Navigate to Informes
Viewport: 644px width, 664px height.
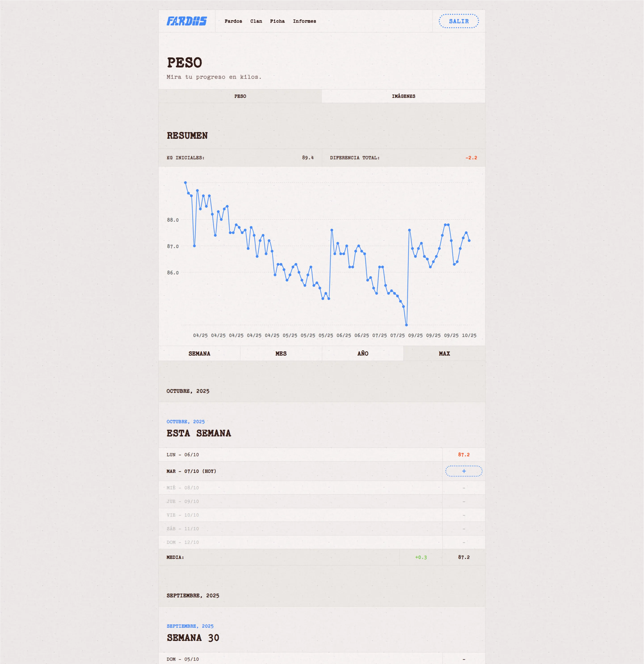(x=304, y=21)
